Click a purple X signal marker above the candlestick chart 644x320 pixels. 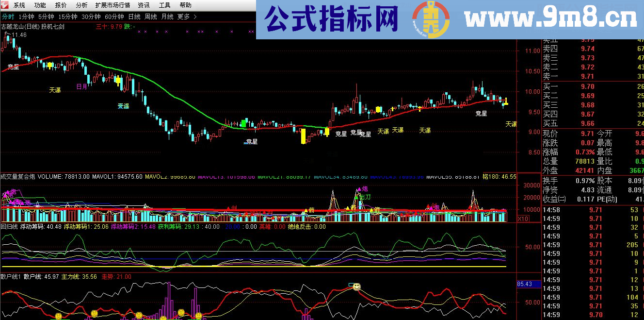[x=140, y=31]
